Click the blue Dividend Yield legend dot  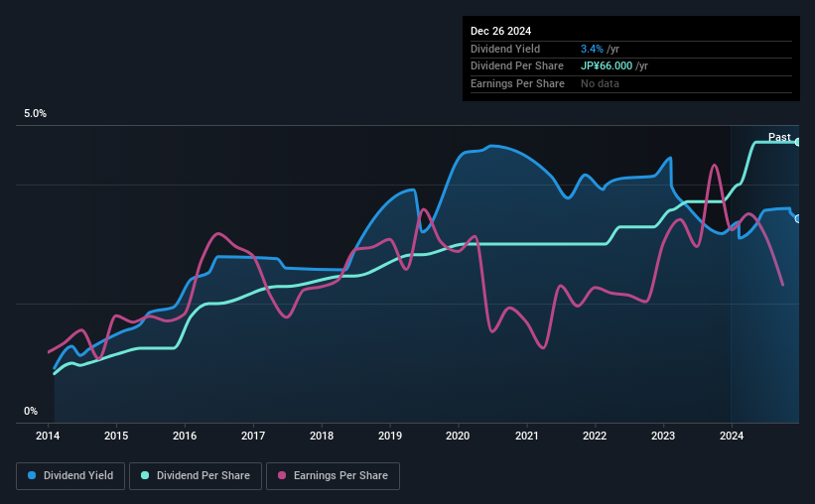(32, 475)
